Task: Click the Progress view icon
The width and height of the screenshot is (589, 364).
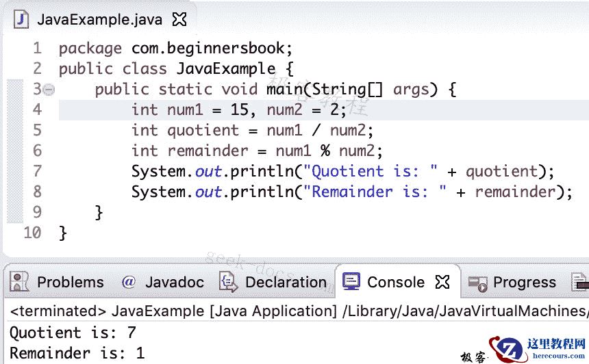Action: coord(478,283)
